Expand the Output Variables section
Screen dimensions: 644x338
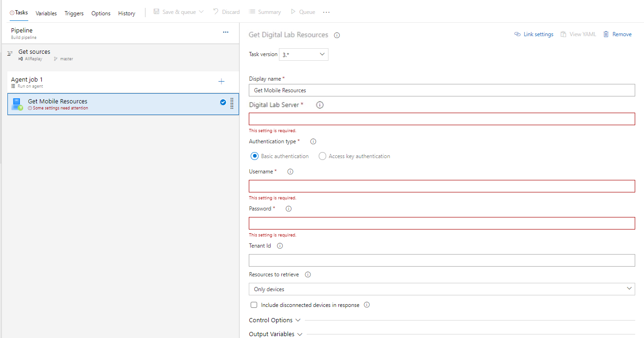275,334
